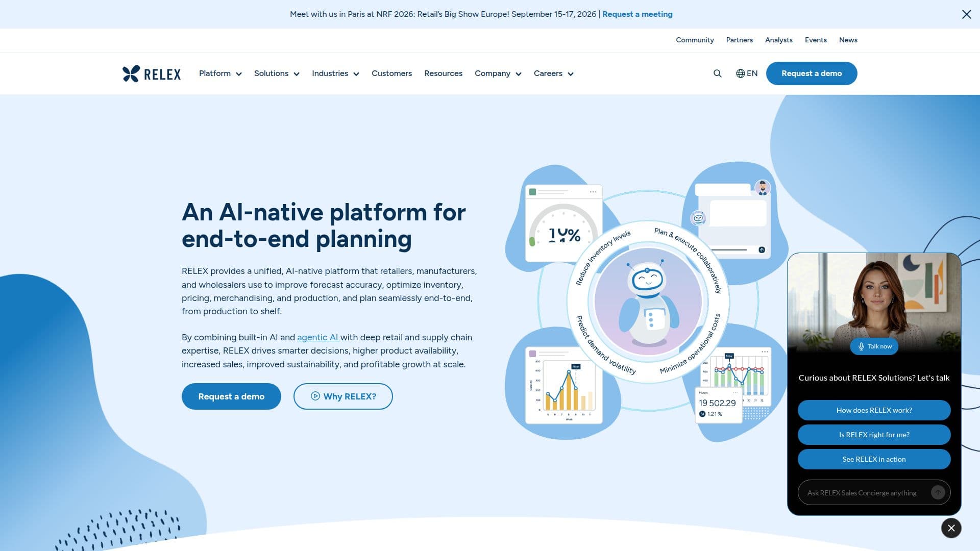Expand the Platform dropdown menu
This screenshot has width=980, height=551.
[x=220, y=73]
